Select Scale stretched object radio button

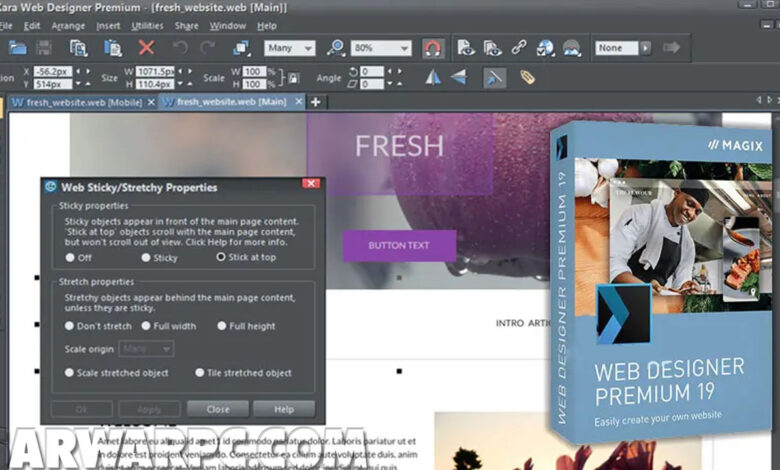pos(69,373)
